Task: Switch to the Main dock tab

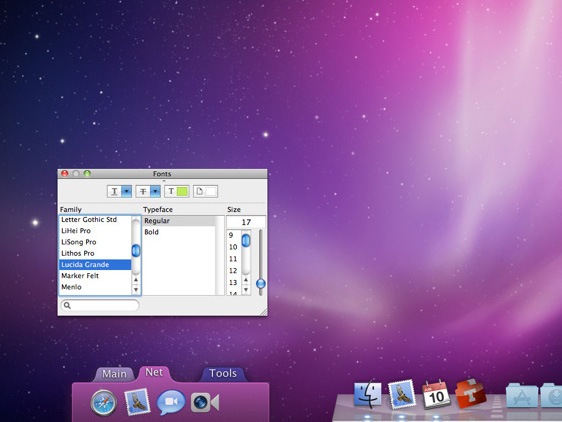Action: [114, 374]
